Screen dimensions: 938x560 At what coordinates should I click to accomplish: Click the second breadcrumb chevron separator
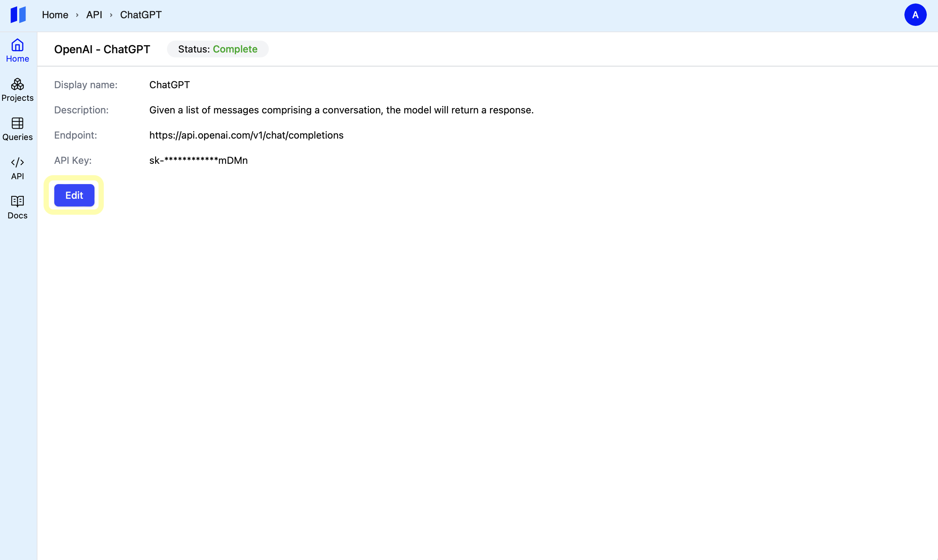pos(111,15)
